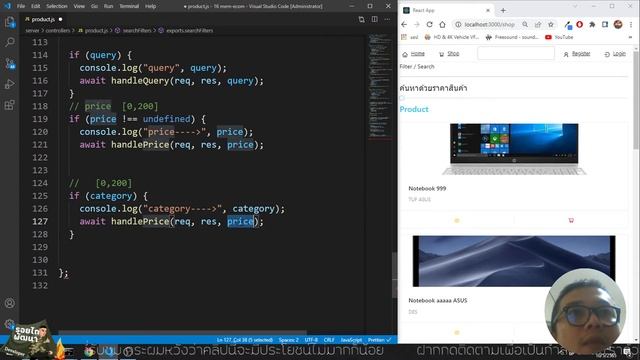640x360 pixels.
Task: Click the Register link
Action: (x=577, y=54)
